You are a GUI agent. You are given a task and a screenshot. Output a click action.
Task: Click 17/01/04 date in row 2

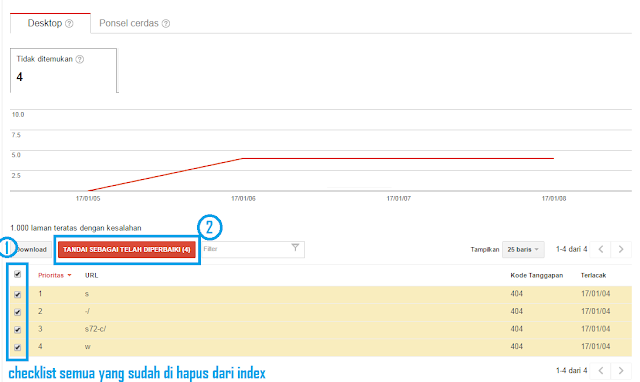click(596, 311)
